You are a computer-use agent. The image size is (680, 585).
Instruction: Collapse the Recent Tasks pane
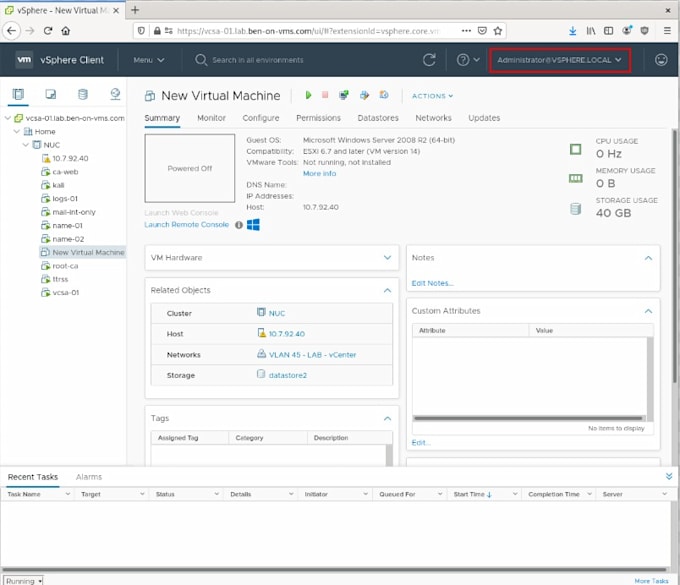tap(669, 476)
